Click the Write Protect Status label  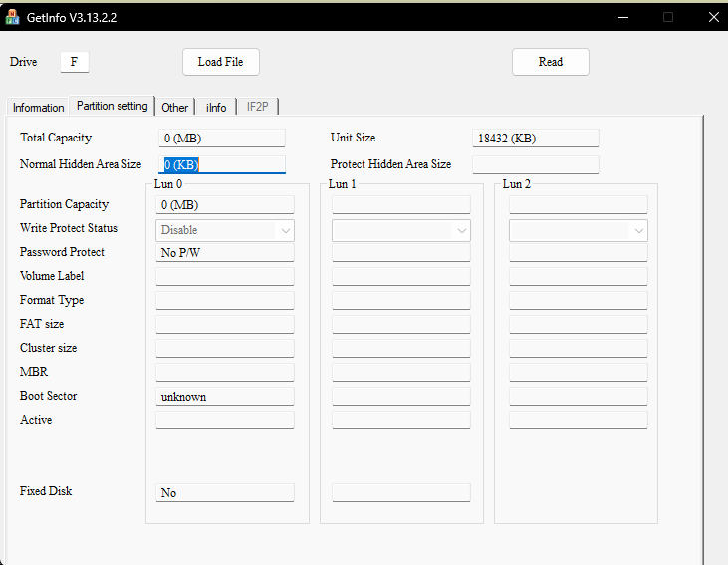[69, 228]
